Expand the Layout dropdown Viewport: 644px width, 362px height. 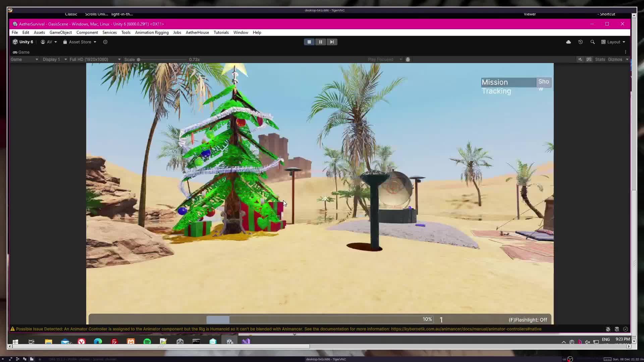tap(613, 42)
